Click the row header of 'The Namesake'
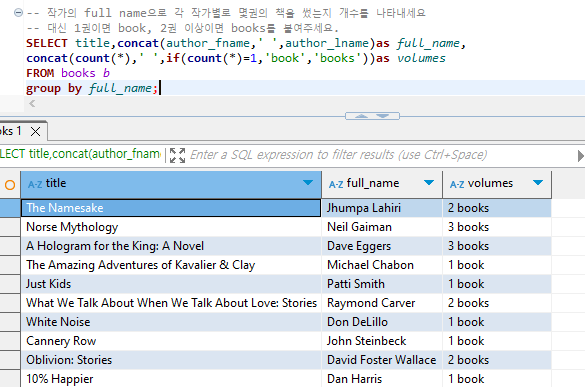This screenshot has height=387, width=585. click(10, 208)
